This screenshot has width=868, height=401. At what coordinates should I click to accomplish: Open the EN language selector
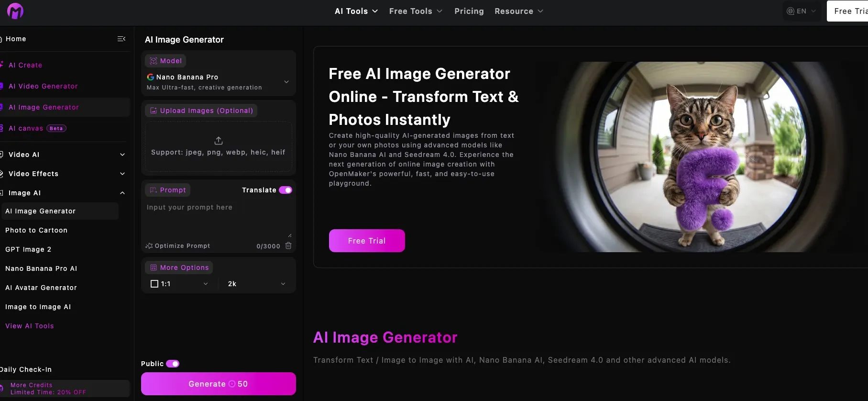802,11
